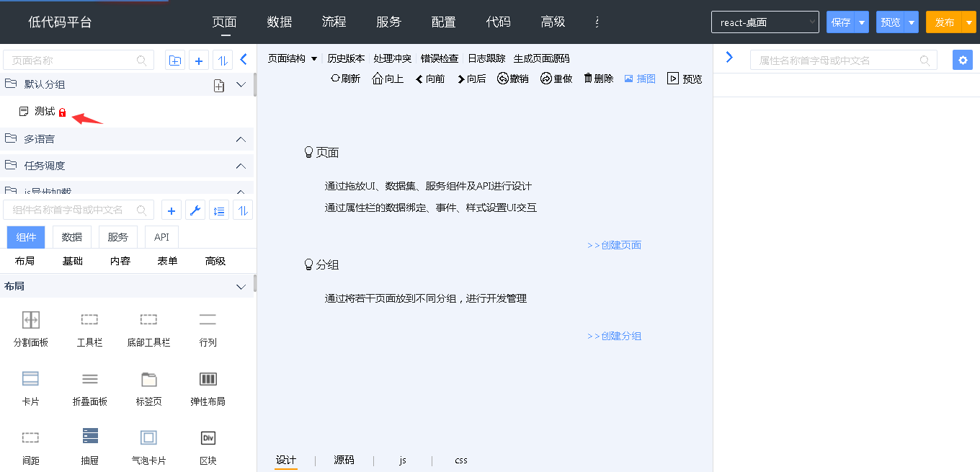The width and height of the screenshot is (980, 472).
Task: Click the orange 发布 button
Action: click(x=944, y=22)
